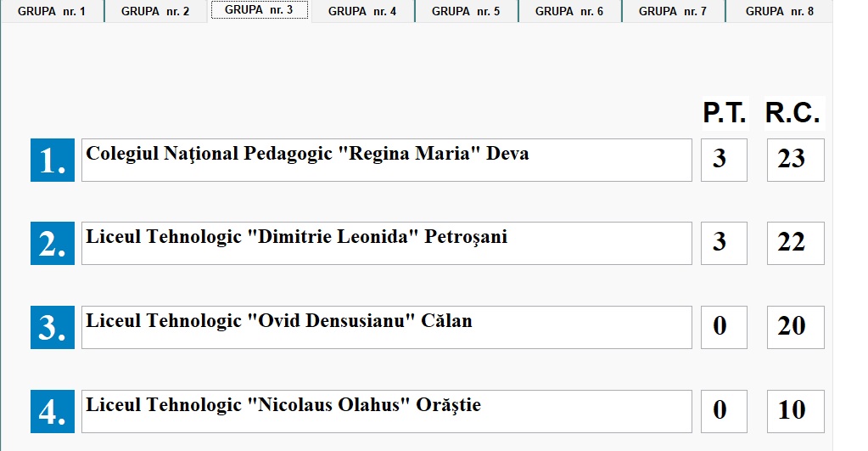868x451 pixels.
Task: Click the P.T. box for first-place team
Action: 724,160
